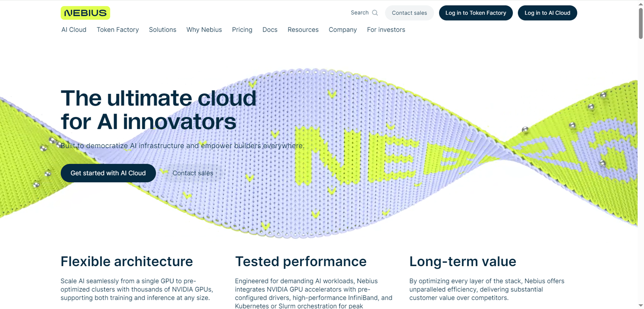This screenshot has width=644, height=309.
Task: Click the By optimizing every layer paragraph
Action: [x=487, y=289]
